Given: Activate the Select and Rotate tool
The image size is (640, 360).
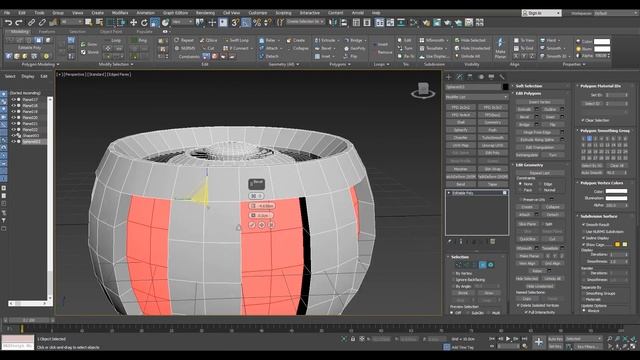Looking at the screenshot, I should click(x=144, y=22).
